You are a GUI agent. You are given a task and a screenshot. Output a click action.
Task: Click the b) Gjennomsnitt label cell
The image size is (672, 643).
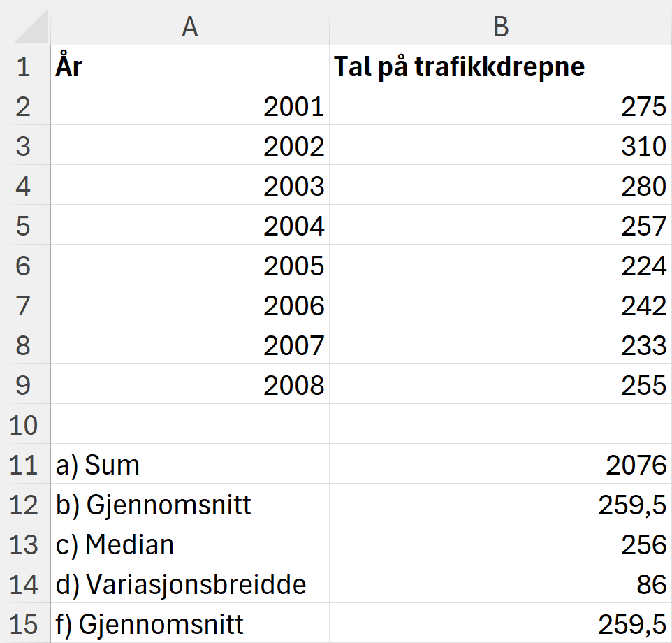tap(189, 505)
